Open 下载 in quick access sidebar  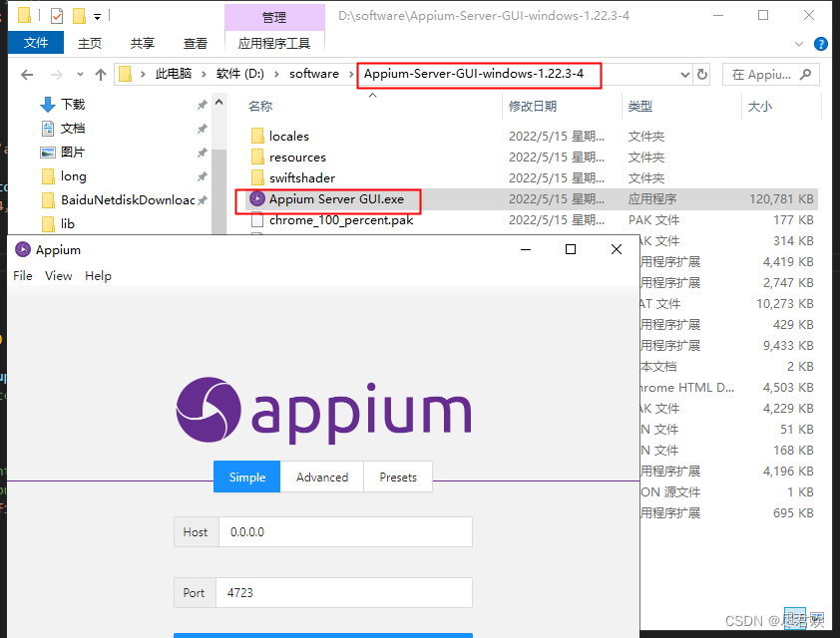(x=72, y=105)
